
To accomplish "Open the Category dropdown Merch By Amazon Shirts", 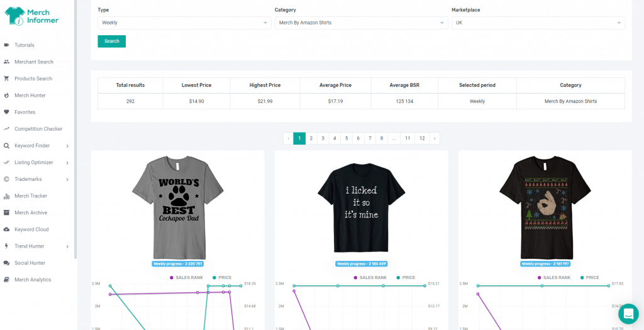I will (362, 23).
